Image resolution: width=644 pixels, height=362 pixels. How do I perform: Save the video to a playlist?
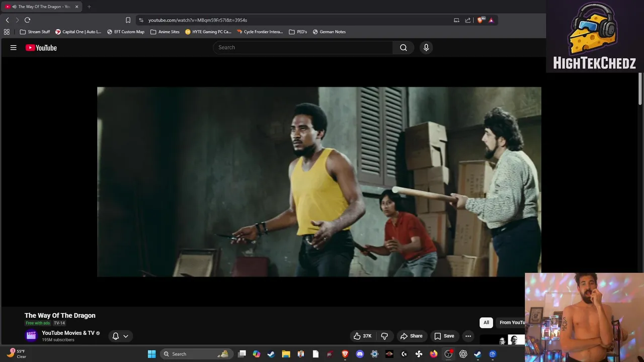pyautogui.click(x=444, y=336)
